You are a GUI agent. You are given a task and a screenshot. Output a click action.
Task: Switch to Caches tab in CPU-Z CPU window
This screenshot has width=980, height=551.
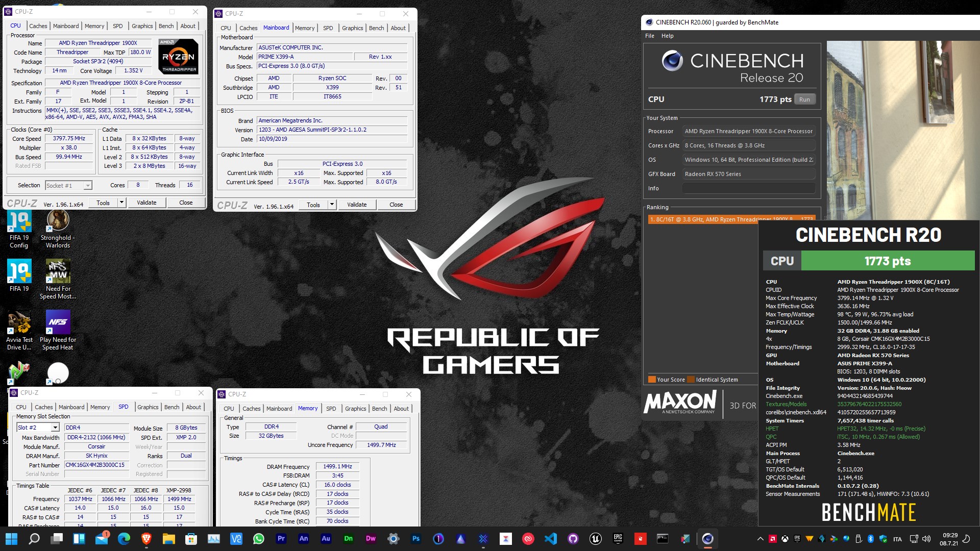tap(38, 26)
